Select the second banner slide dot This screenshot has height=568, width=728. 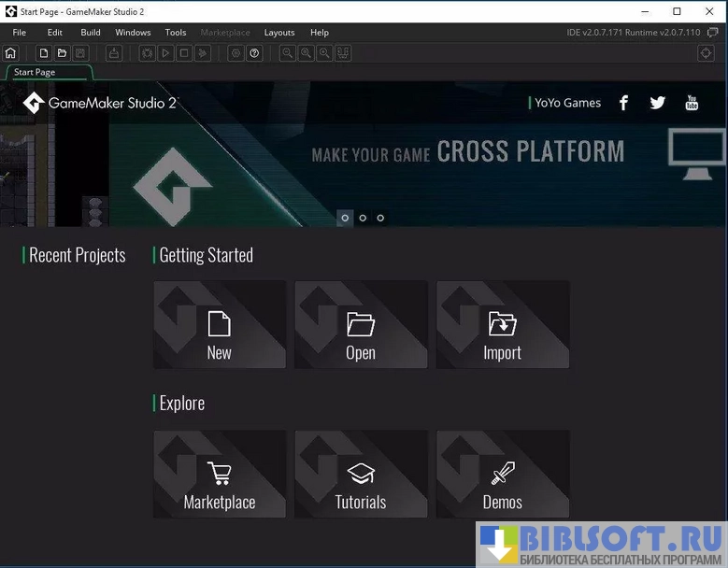(363, 218)
